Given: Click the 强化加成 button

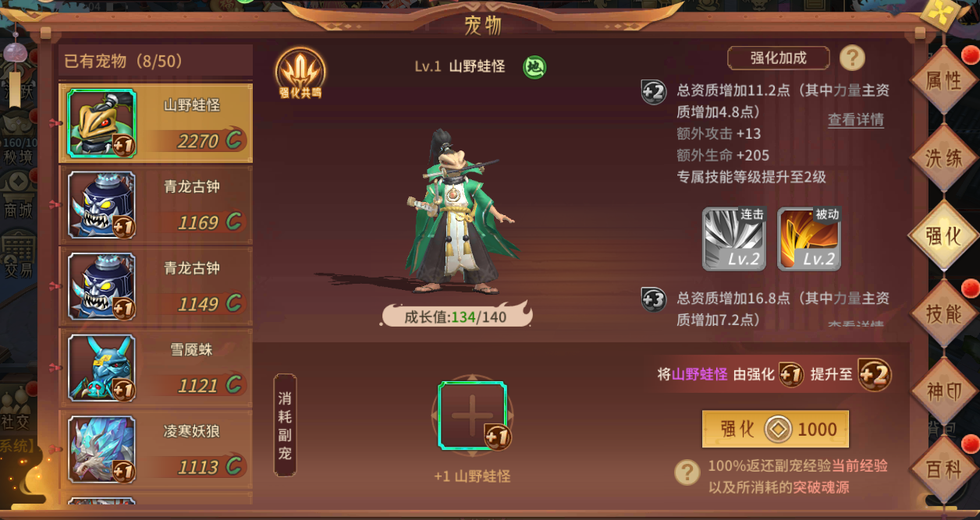Looking at the screenshot, I should pos(778,58).
